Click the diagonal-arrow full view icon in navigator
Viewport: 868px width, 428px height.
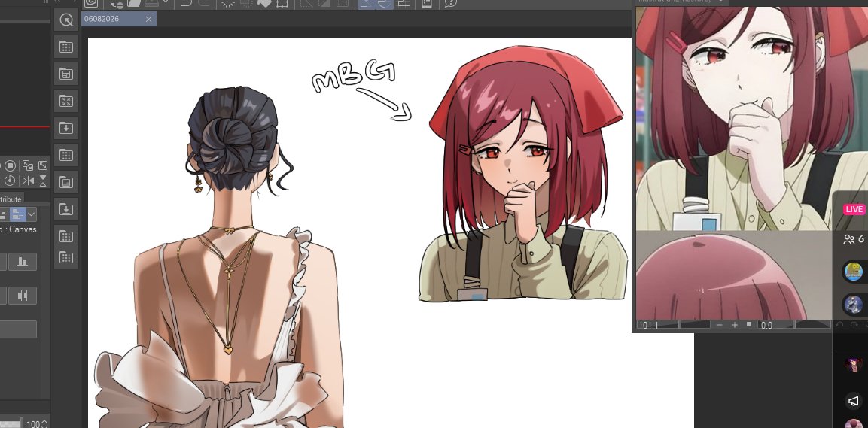point(43,165)
